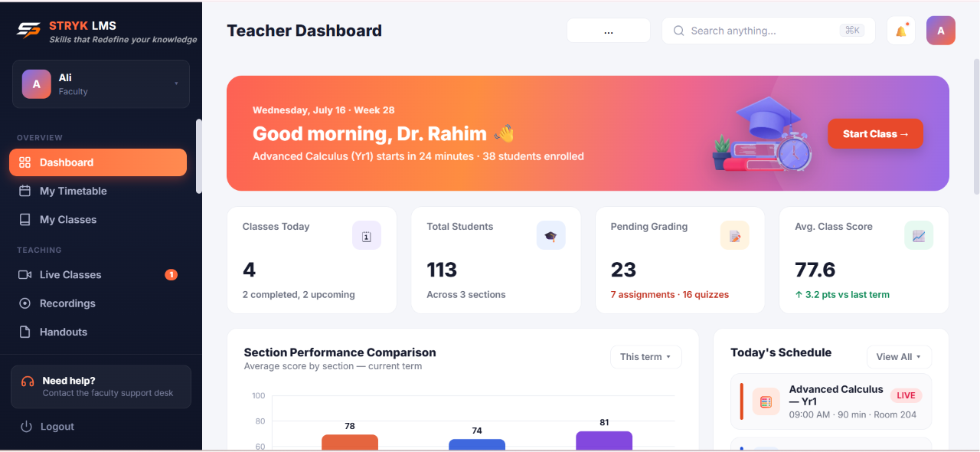Click the purple bar labeled 81
This screenshot has height=452, width=980.
[604, 441]
